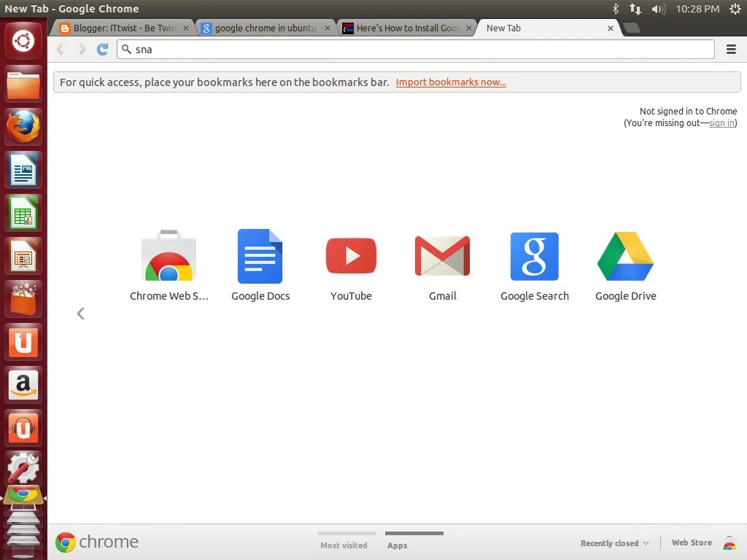
Task: Expand the Recently closed menu
Action: (x=614, y=542)
